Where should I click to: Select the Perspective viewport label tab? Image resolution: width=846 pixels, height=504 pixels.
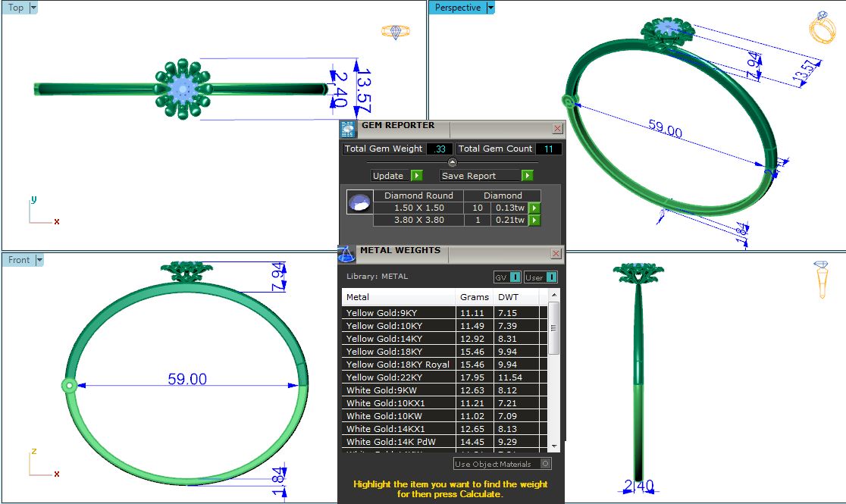(x=457, y=8)
